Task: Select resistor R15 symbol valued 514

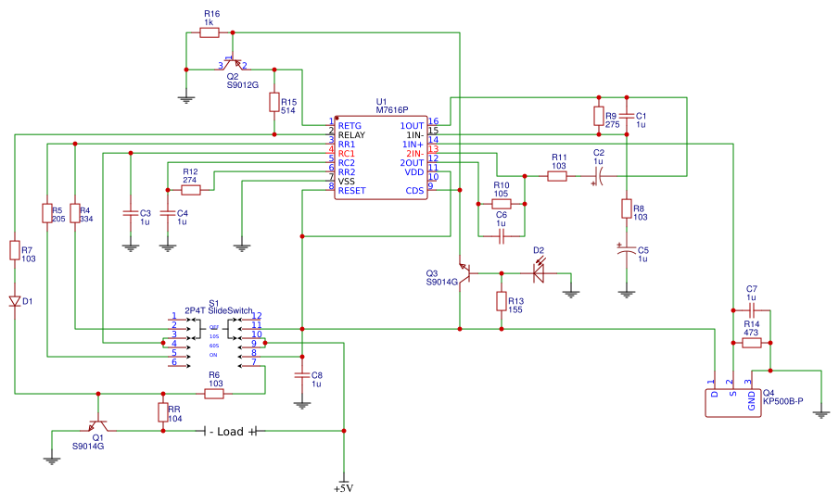Action: point(274,102)
